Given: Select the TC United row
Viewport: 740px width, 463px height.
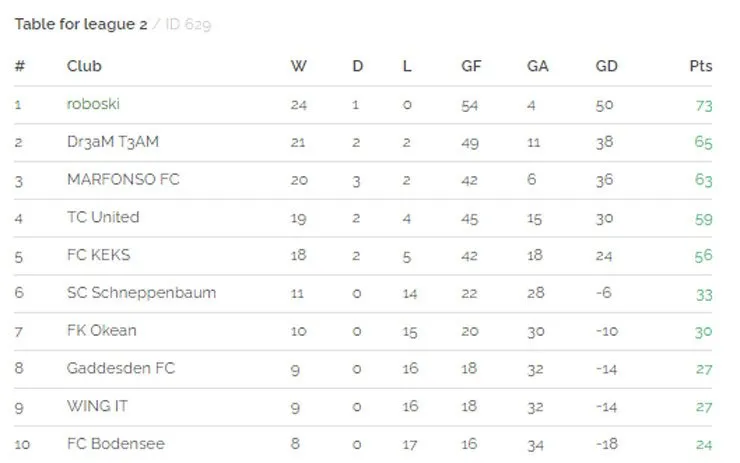Looking at the screenshot, I should [x=363, y=218].
